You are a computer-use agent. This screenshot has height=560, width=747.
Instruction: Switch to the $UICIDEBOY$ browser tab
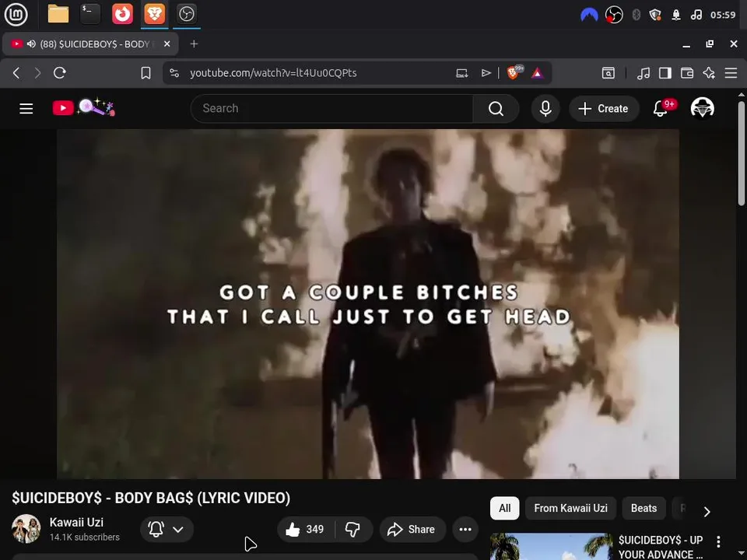click(91, 44)
